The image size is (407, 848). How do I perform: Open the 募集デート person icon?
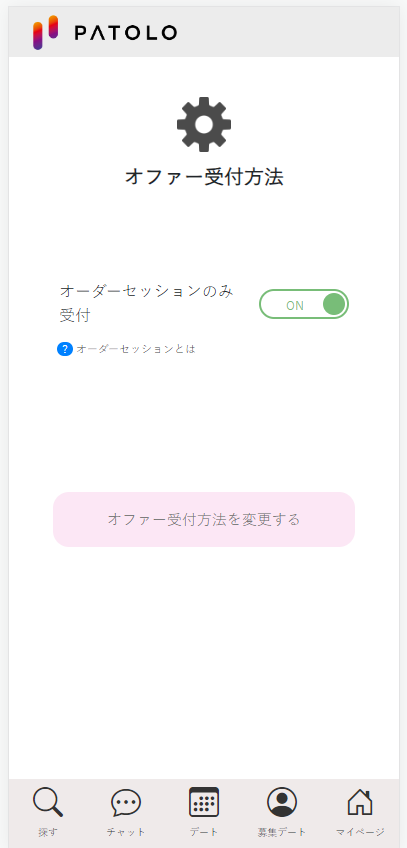282,802
